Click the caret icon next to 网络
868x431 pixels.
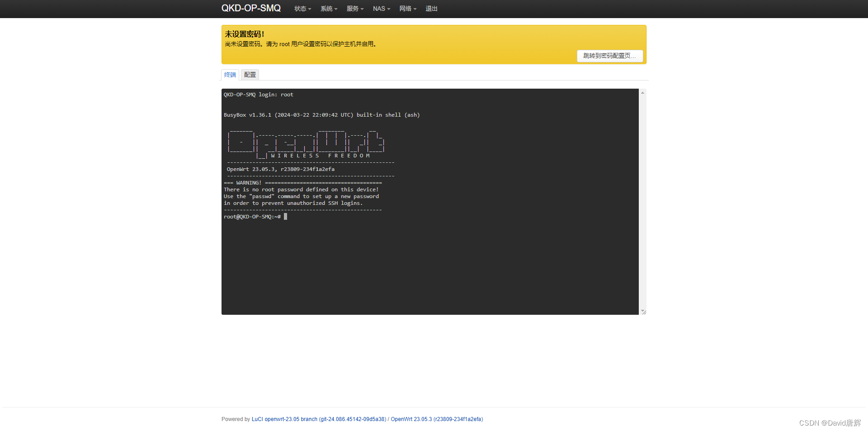415,9
